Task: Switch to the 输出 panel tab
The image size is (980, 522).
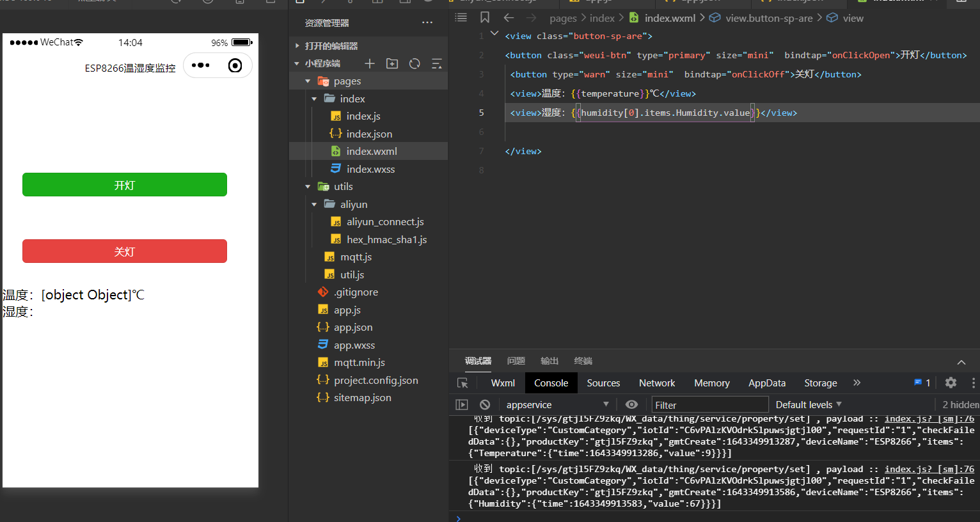Action: click(x=549, y=361)
